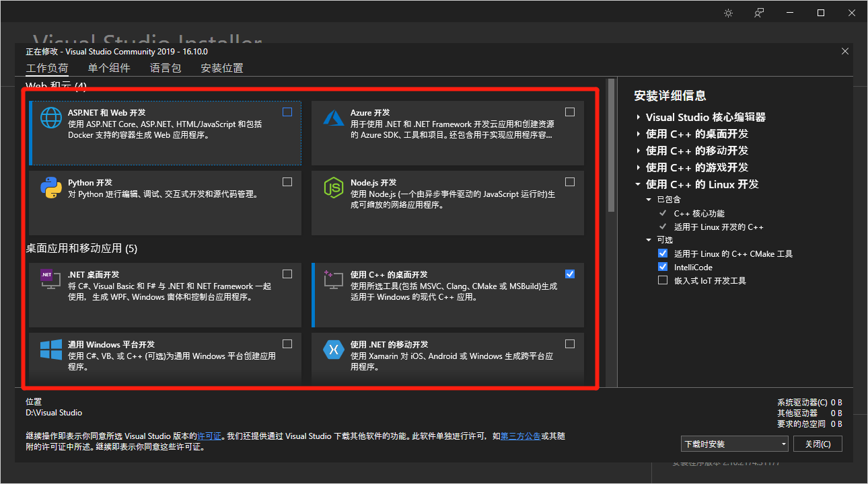This screenshot has width=868, height=484.
Task: Open the 许可证 link
Action: [x=209, y=436]
